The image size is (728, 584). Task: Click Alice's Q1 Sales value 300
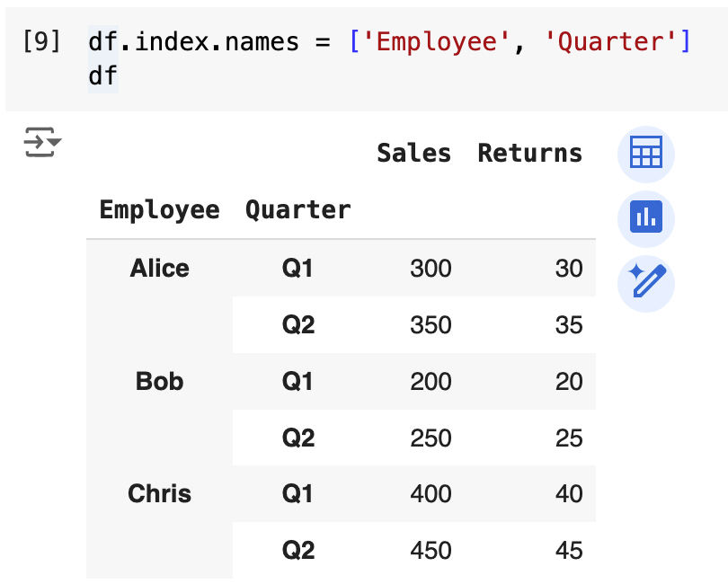click(431, 268)
